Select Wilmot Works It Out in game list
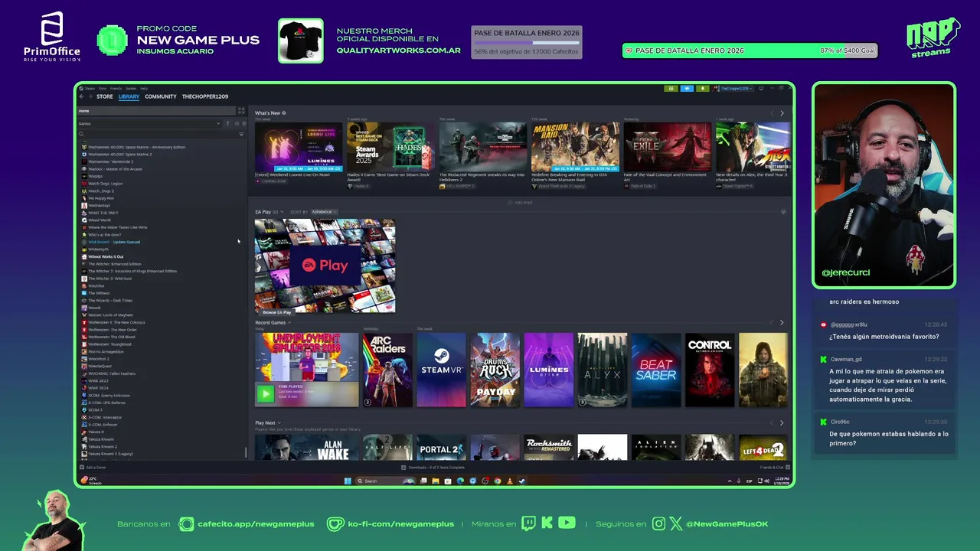The width and height of the screenshot is (980, 551). pyautogui.click(x=106, y=256)
